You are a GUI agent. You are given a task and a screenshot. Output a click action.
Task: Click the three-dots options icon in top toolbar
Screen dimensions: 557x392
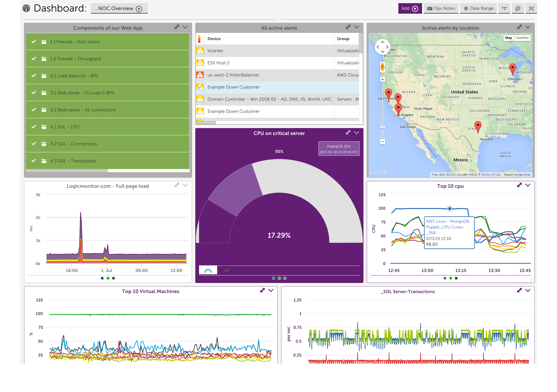[x=504, y=8]
